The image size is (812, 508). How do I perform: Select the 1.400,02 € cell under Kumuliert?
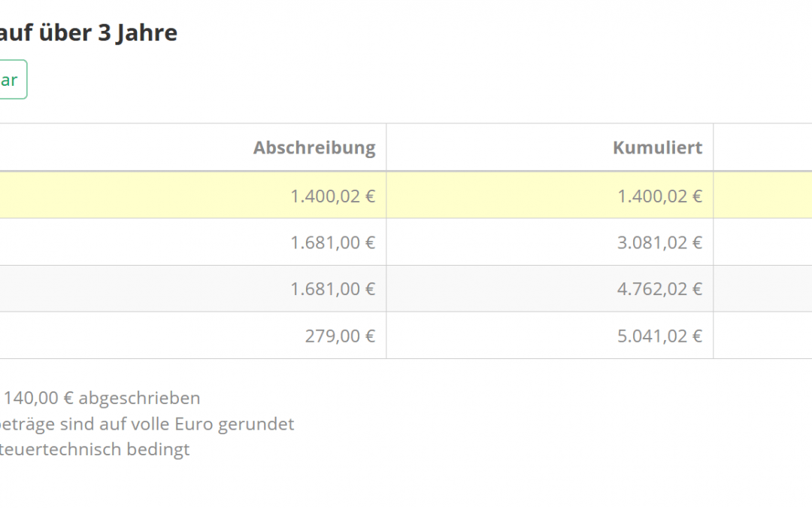pos(659,196)
